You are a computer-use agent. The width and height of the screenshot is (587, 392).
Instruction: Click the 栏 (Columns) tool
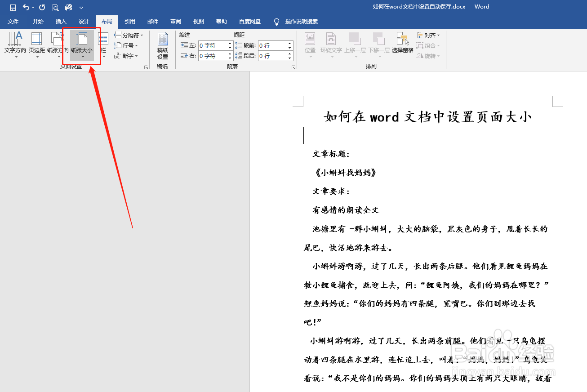(103, 45)
